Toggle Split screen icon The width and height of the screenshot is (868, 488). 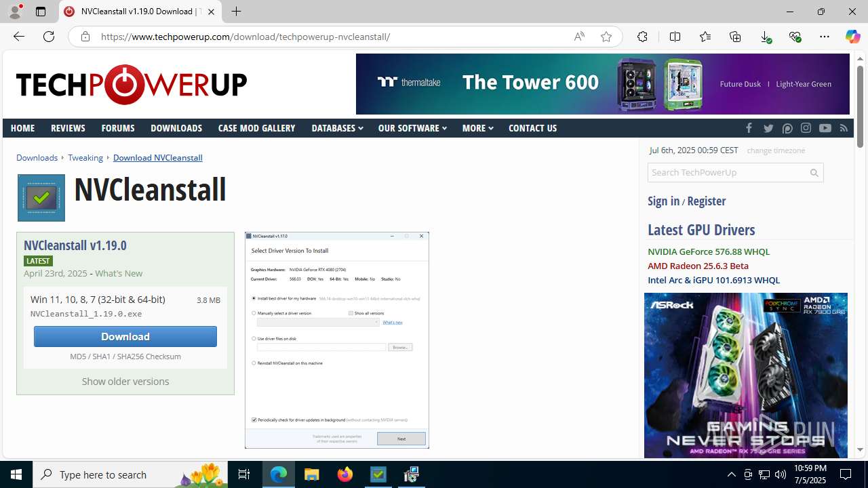click(675, 37)
